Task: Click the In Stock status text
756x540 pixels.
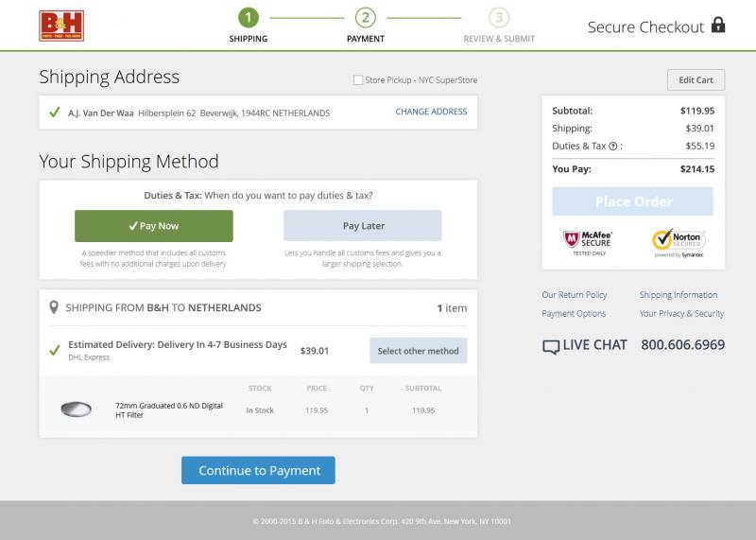Action: 260,410
